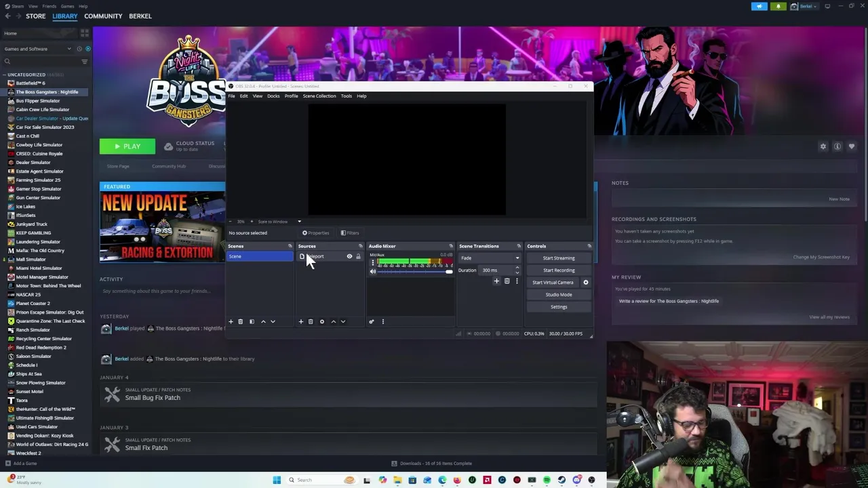
Task: Pop out the Scene Transitions dock
Action: pos(519,246)
